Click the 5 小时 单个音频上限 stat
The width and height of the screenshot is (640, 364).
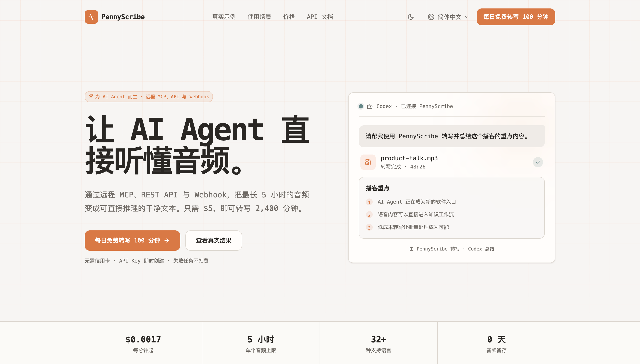[x=261, y=344]
